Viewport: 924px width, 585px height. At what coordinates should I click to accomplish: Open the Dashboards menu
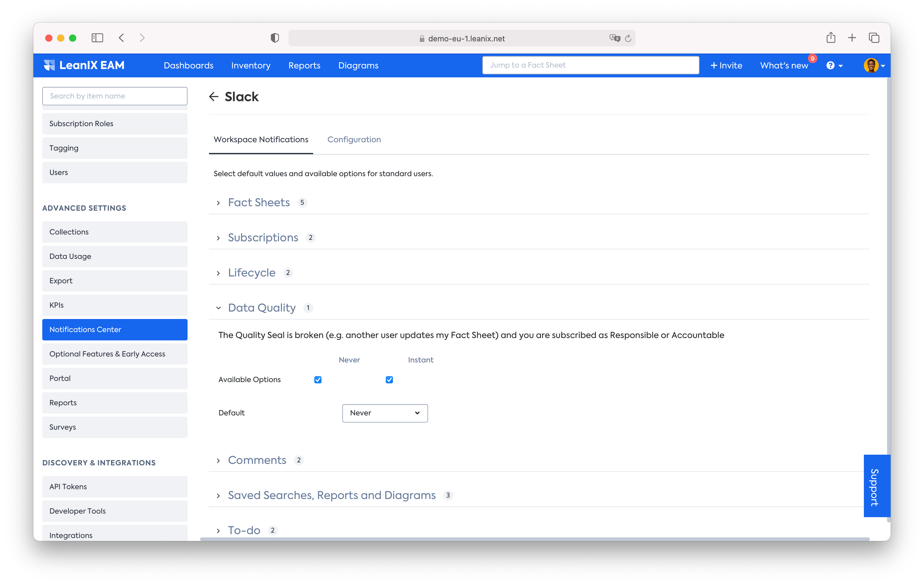(188, 65)
